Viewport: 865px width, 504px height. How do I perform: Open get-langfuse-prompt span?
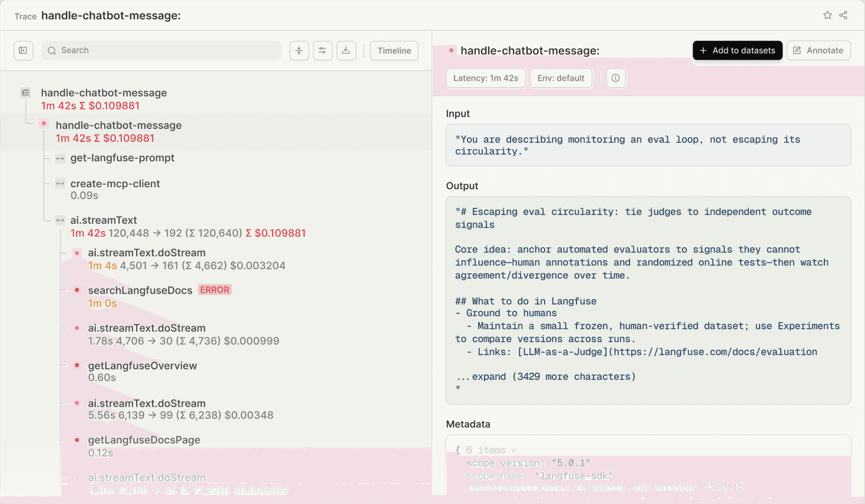pyautogui.click(x=122, y=158)
